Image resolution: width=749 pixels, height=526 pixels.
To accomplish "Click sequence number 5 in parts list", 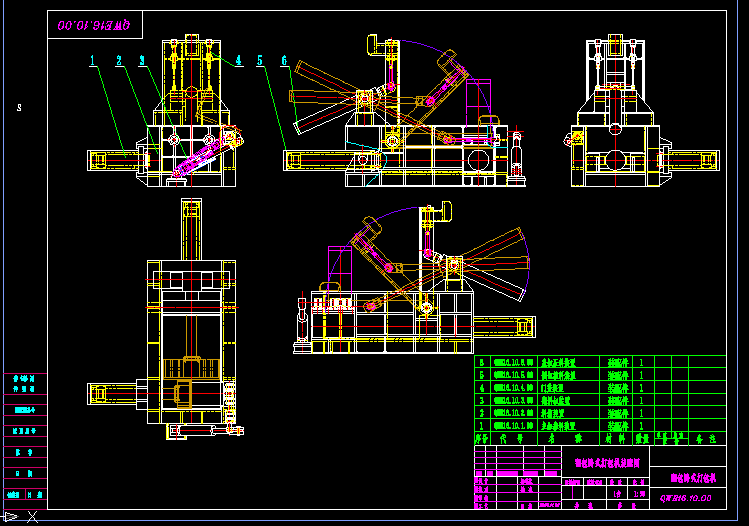I will 482,375.
